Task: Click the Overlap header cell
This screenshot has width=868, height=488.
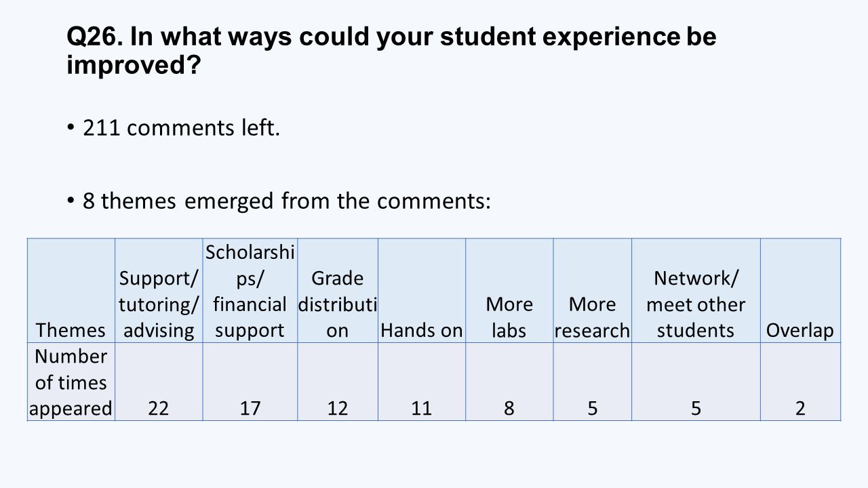Action: pos(801,291)
